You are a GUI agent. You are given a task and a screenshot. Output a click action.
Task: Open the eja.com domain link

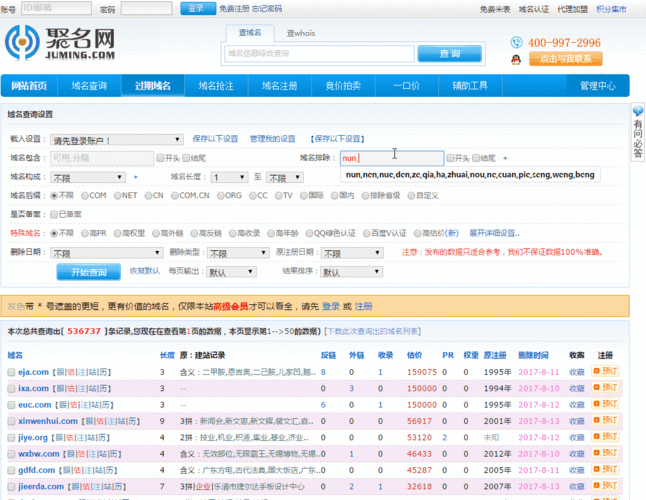[33, 372]
